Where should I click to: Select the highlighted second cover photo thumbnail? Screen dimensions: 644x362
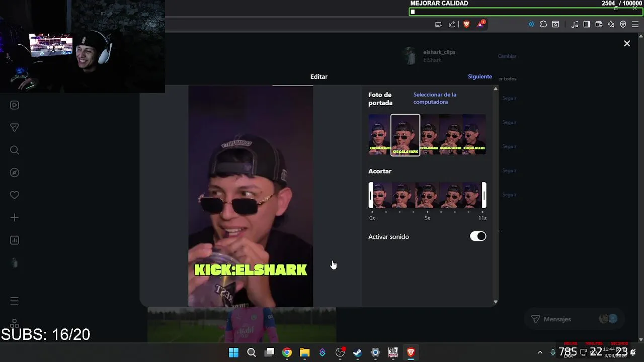(x=405, y=135)
